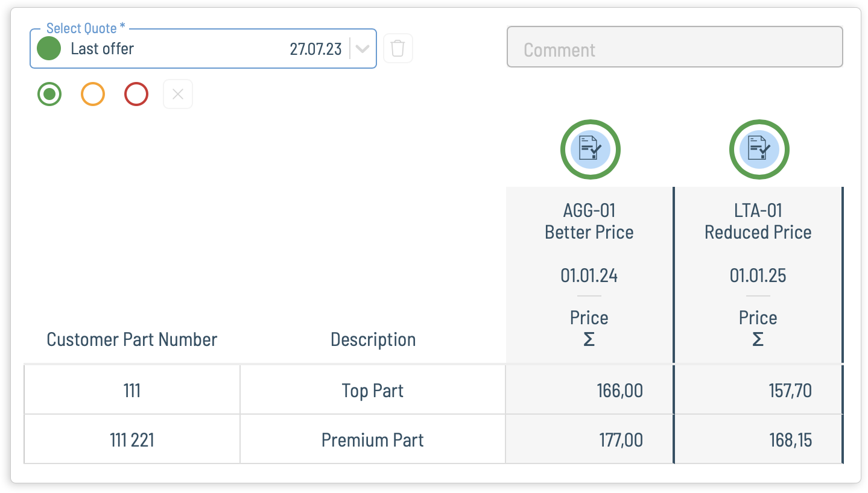The image size is (868, 493).
Task: Open the AGG-01 contract document icon
Action: [590, 149]
